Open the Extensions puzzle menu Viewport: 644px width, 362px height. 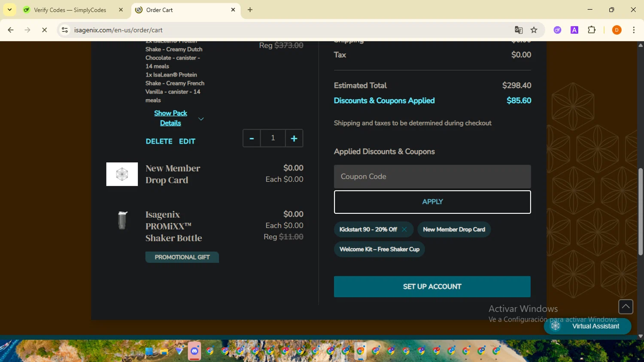click(x=592, y=30)
